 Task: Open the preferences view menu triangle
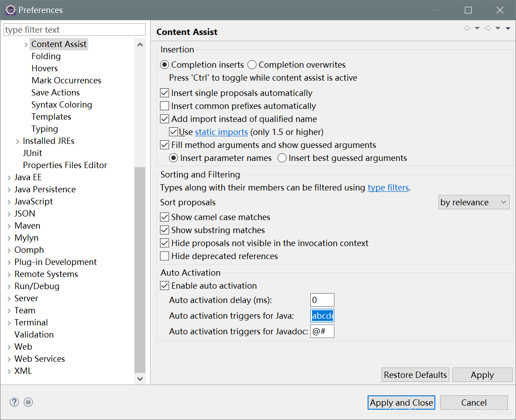point(508,28)
